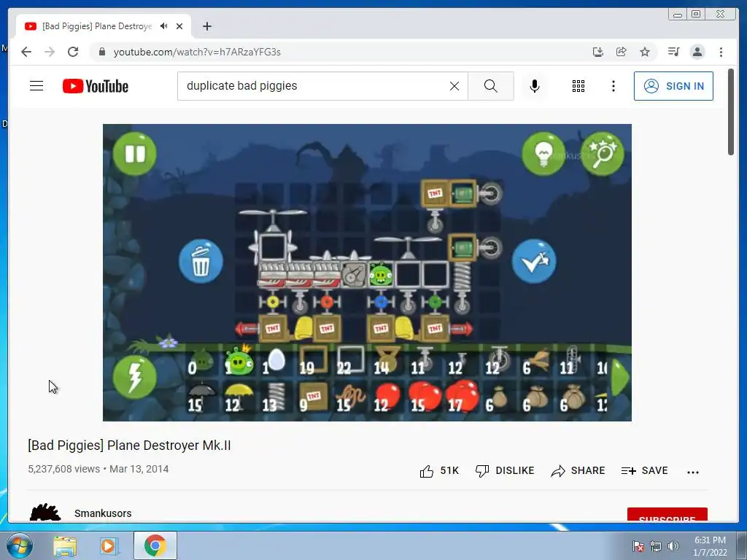Viewport: 747px width, 560px height.
Task: Open the YouTube apps grid
Action: point(578,86)
